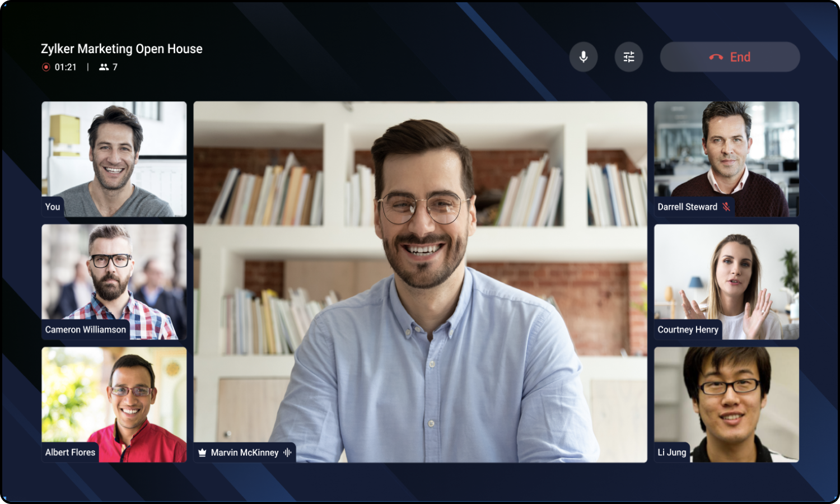Select Courtney Henry's video thumbnail
The image size is (840, 504).
coord(726,282)
